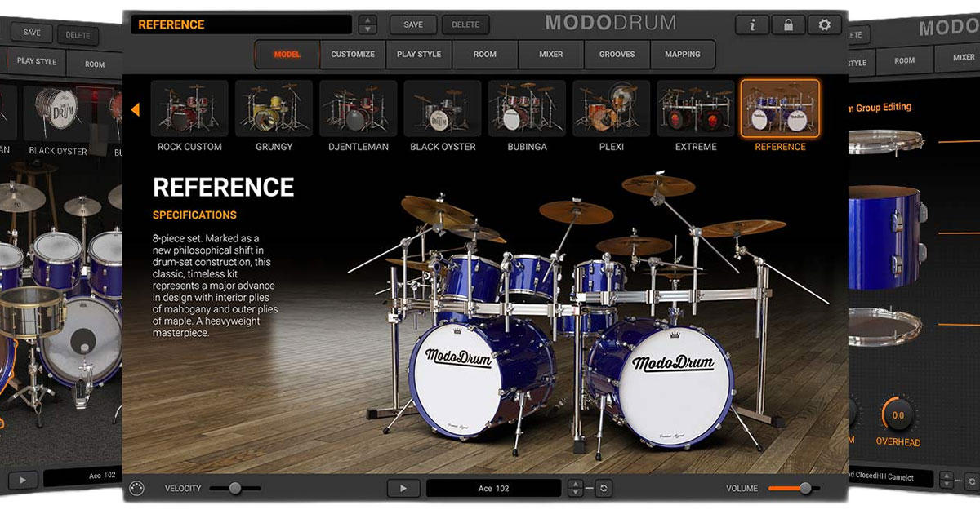Open the GROOVES tab
This screenshot has height=514, width=980.
[616, 54]
